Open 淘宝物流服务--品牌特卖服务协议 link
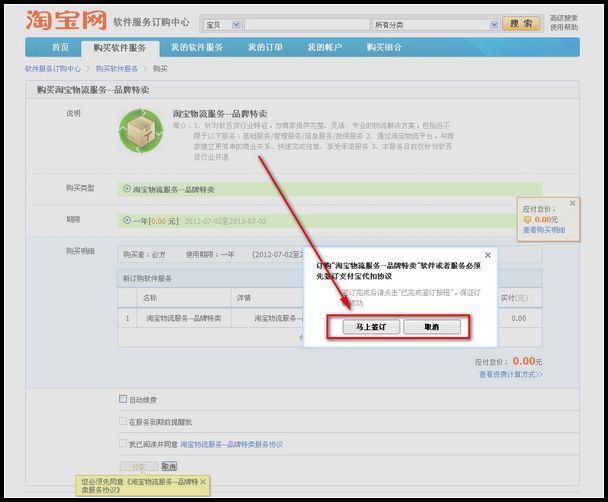608x502 pixels. 231,444
